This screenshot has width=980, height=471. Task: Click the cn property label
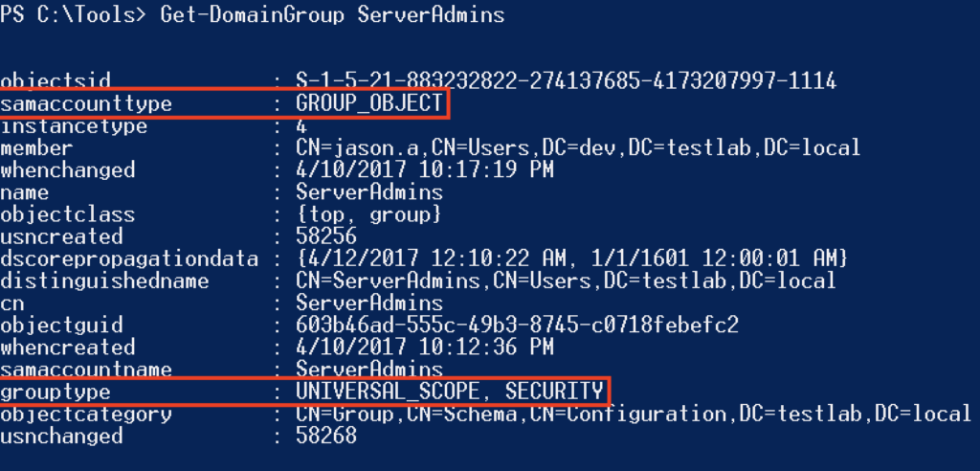[x=11, y=304]
